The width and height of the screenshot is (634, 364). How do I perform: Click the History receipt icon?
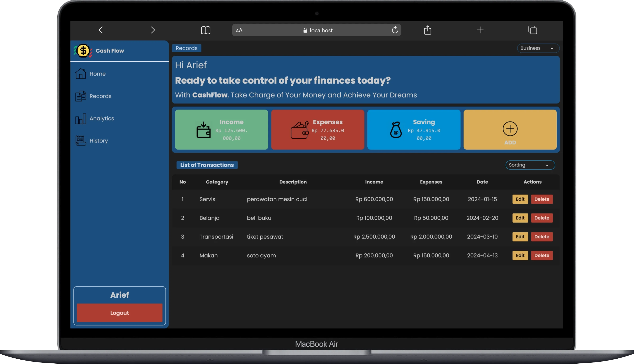point(81,141)
